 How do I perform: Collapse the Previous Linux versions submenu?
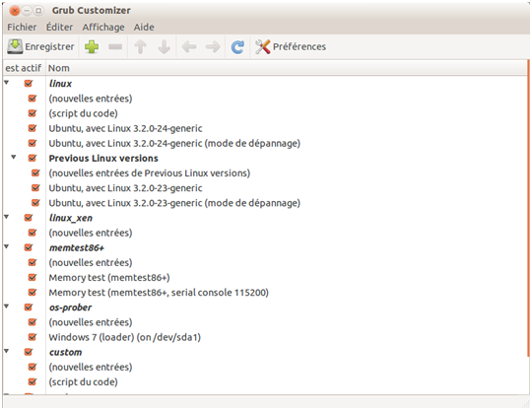(14, 157)
